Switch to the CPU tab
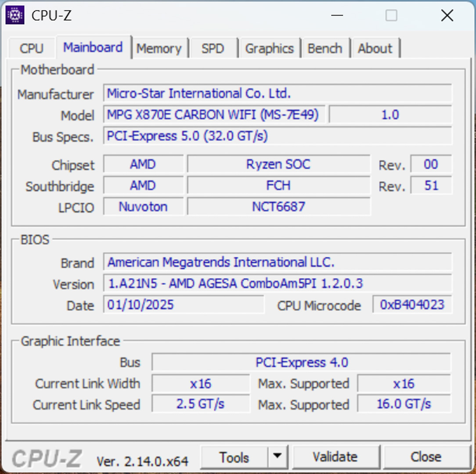 click(32, 48)
